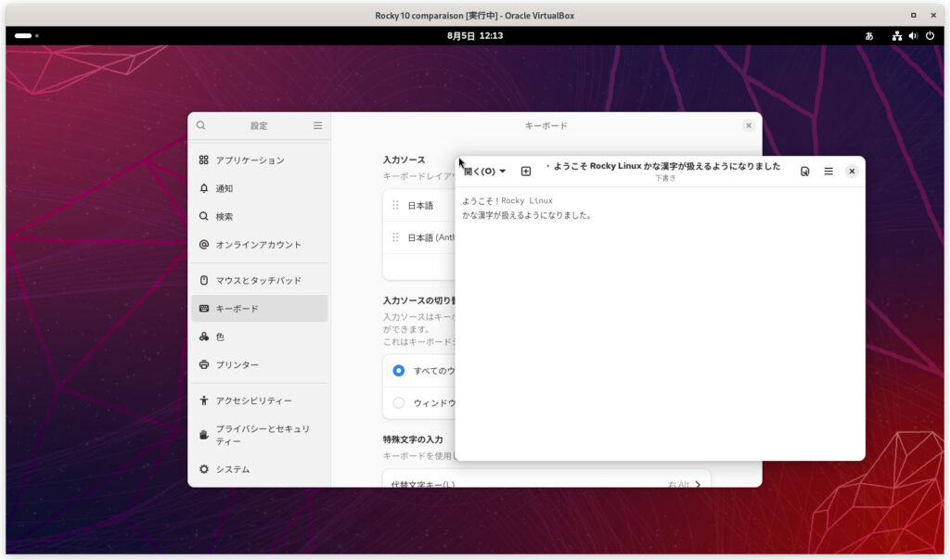Maximize the VirtualBox window
The width and height of the screenshot is (950, 560).
913,15
